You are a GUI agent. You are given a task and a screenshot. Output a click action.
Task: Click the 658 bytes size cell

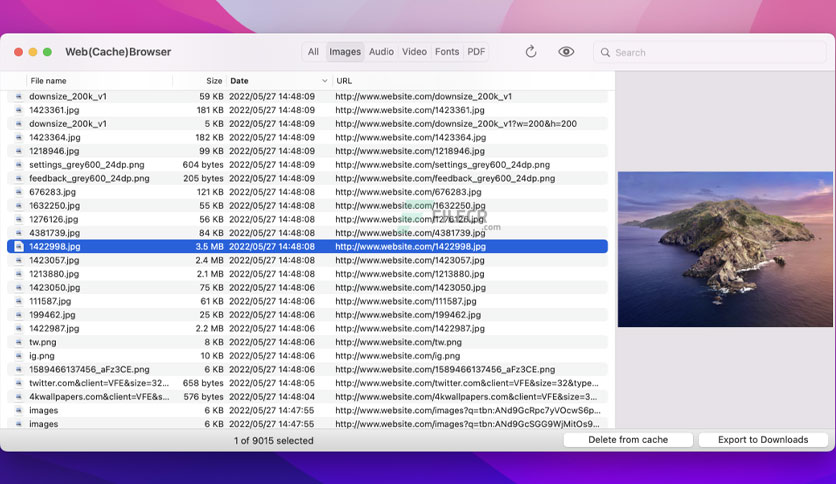tap(203, 383)
